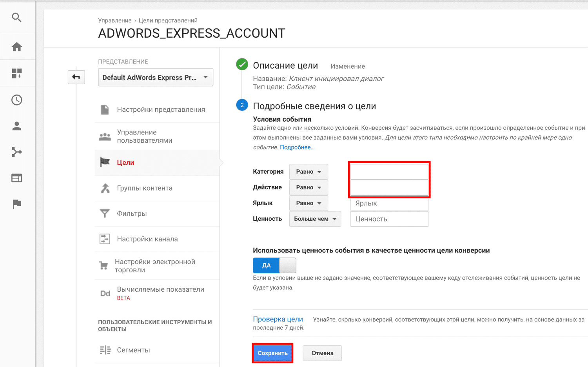Open real-time clock icon in sidebar
Viewport: 588px width, 367px height.
pyautogui.click(x=16, y=100)
